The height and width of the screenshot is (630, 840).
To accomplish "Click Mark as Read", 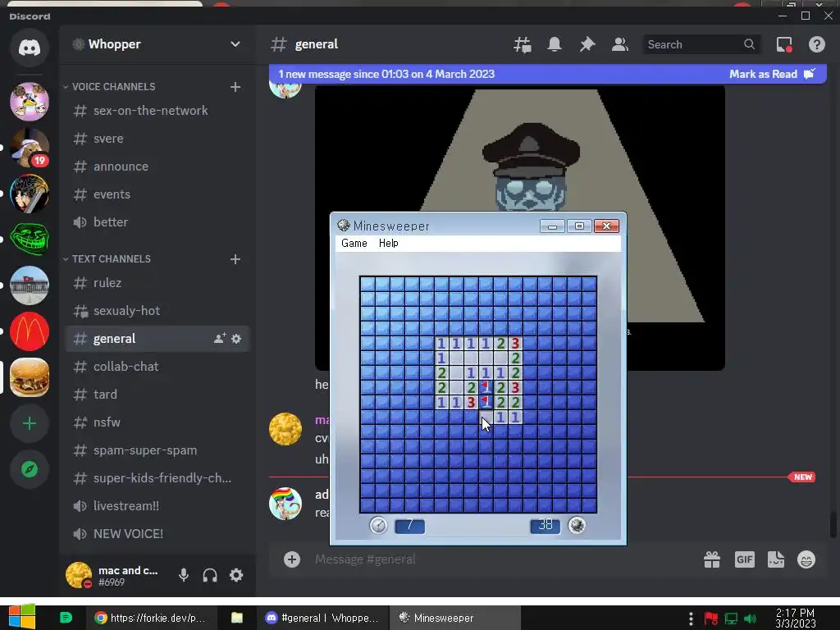I will click(x=772, y=74).
